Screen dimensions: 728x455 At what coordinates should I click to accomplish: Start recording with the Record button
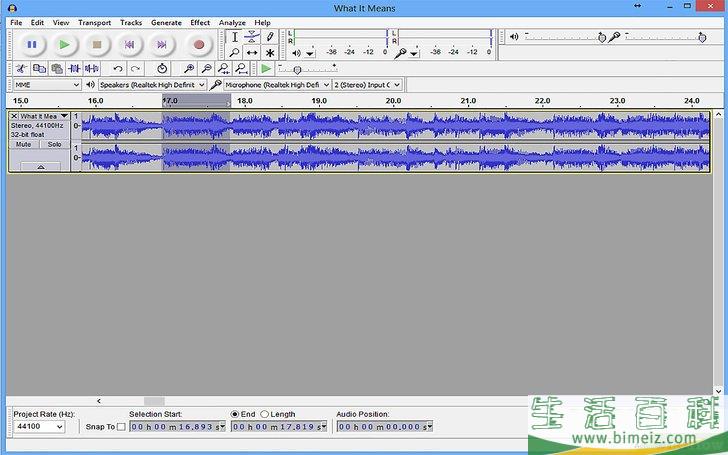pyautogui.click(x=199, y=45)
